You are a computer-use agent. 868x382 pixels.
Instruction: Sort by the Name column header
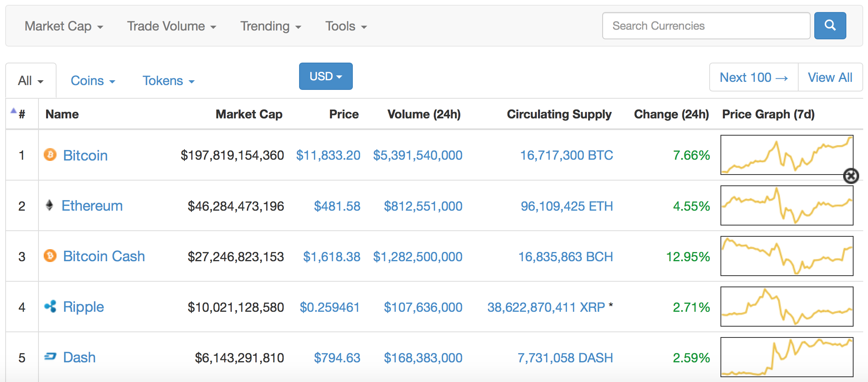tap(62, 114)
